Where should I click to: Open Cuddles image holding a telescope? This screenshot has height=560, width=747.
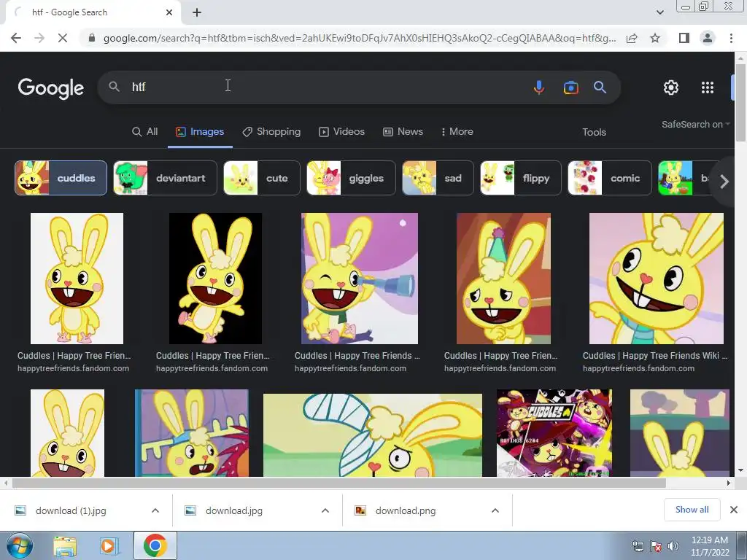360,279
